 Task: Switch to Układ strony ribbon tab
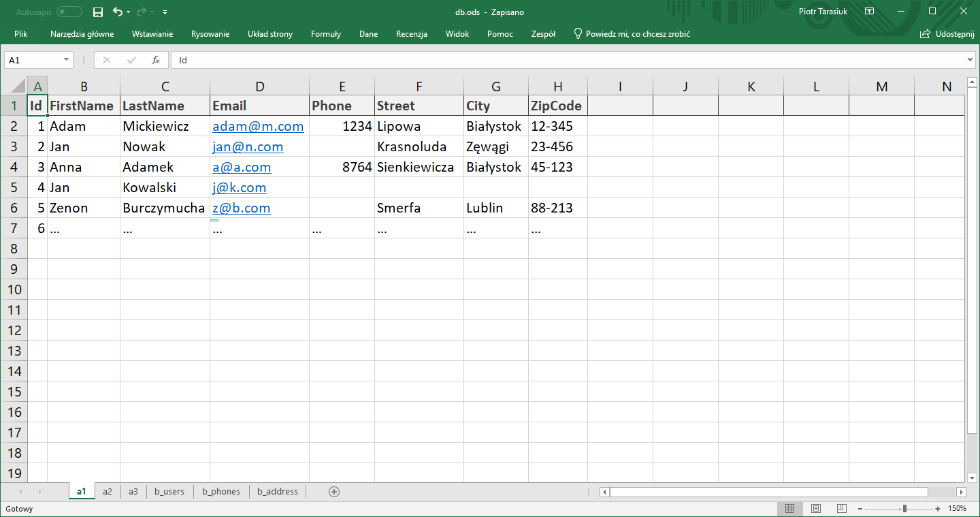point(270,34)
